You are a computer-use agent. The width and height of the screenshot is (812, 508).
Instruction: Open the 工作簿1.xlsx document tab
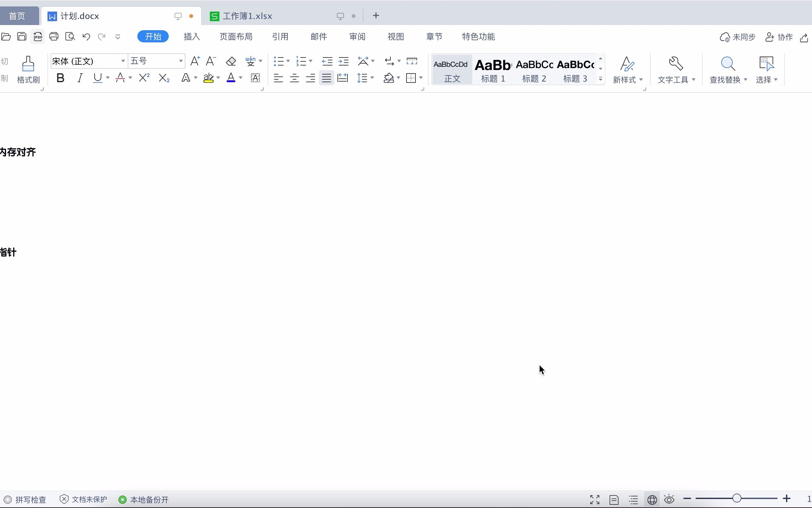[247, 16]
